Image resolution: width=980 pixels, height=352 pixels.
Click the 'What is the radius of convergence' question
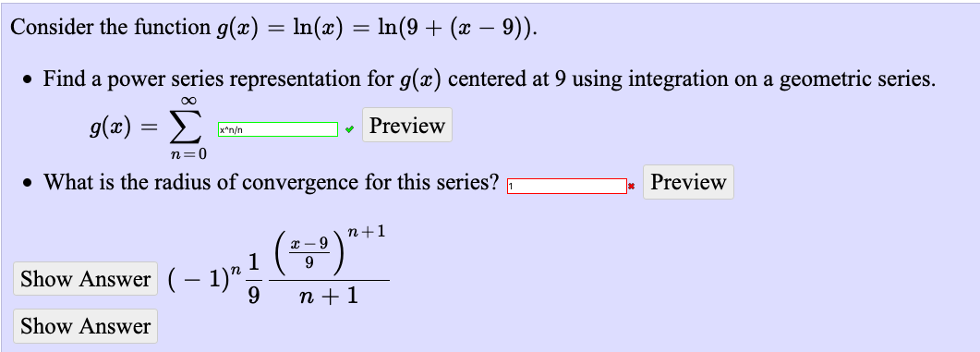click(x=271, y=183)
